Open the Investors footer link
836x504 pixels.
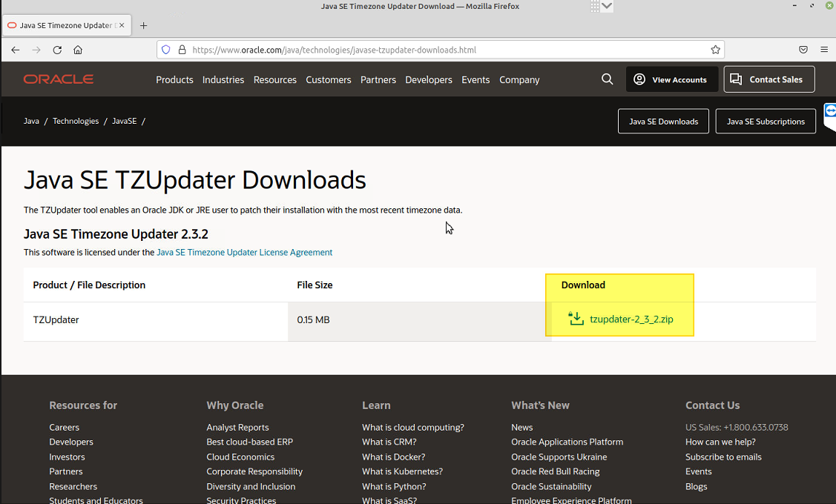(68, 457)
